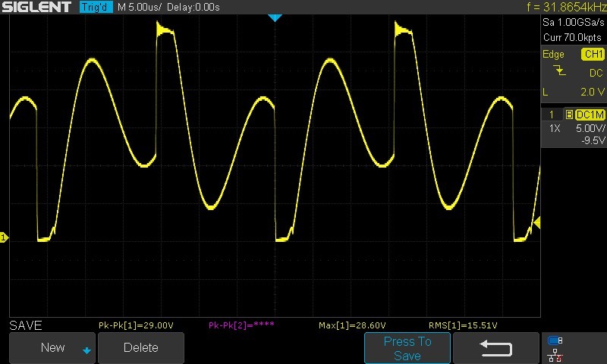
Task: Click the Trig'd status indicator
Action: [96, 7]
